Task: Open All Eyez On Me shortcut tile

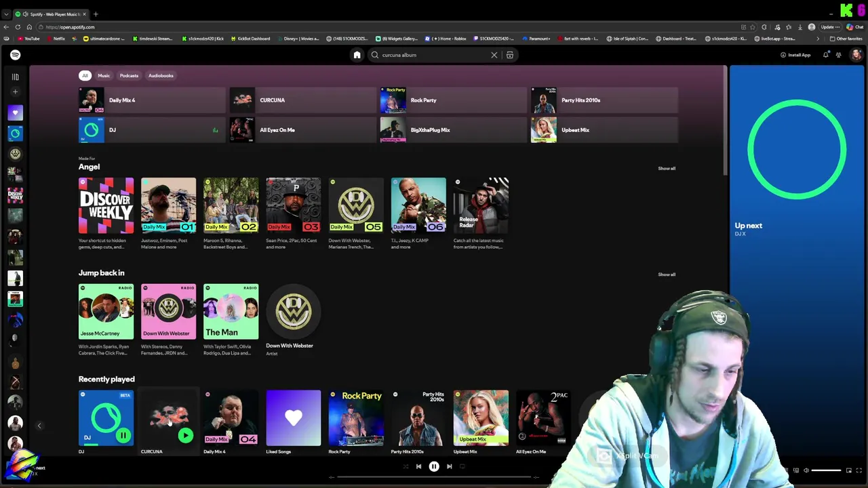Action: pos(302,130)
